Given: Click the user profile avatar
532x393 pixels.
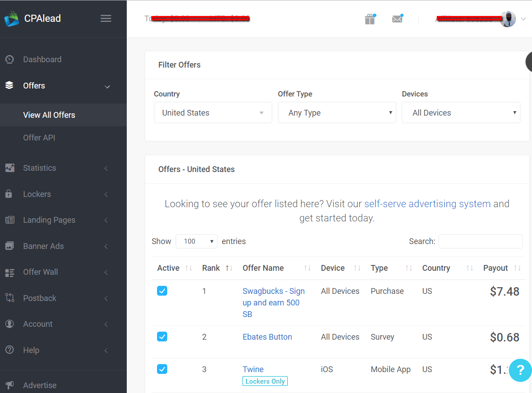Looking at the screenshot, I should coord(508,19).
